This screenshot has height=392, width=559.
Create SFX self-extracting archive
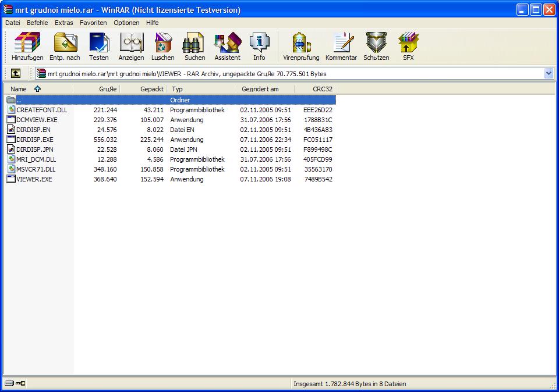[408, 47]
